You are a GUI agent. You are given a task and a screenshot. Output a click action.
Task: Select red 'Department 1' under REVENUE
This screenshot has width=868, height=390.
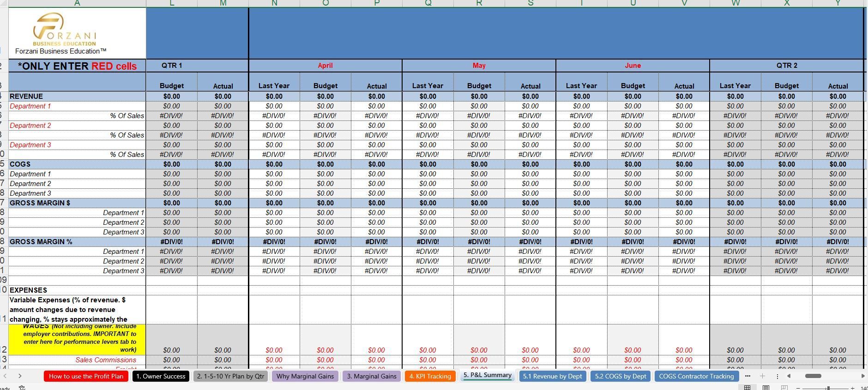[x=77, y=106]
